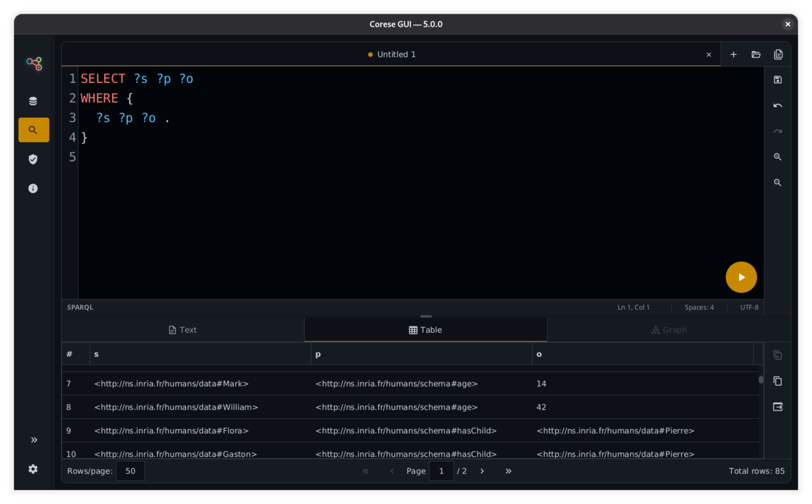This screenshot has height=504, width=812.
Task: Open the application settings gear
Action: click(33, 469)
